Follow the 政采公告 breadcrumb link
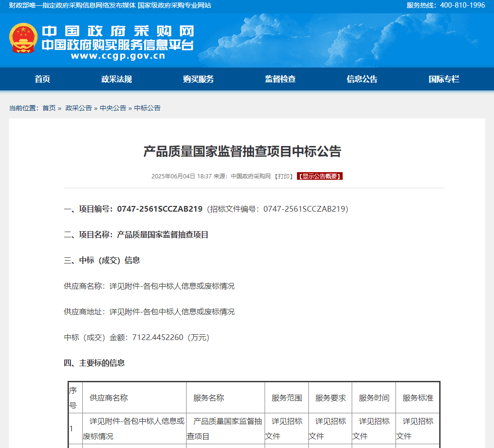The height and width of the screenshot is (448, 494). [x=79, y=108]
